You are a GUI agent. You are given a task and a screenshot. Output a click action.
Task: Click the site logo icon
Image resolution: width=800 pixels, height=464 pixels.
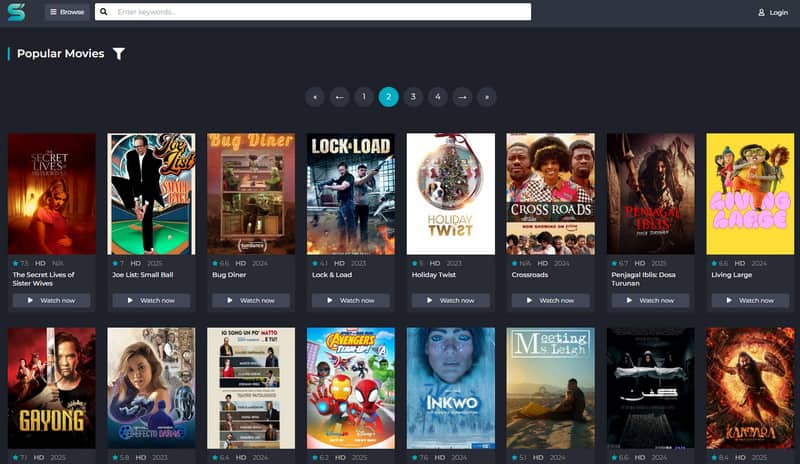[x=16, y=12]
